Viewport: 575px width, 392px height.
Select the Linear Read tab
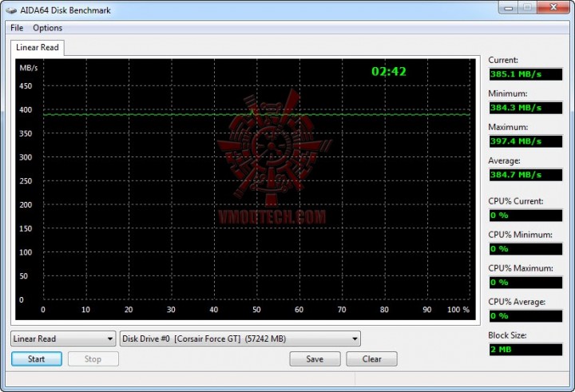click(x=38, y=48)
